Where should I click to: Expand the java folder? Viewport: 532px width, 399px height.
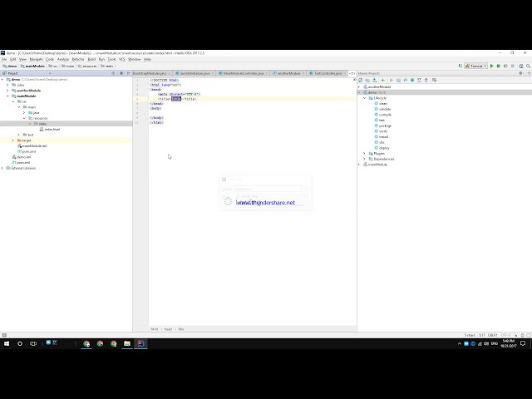coord(24,113)
